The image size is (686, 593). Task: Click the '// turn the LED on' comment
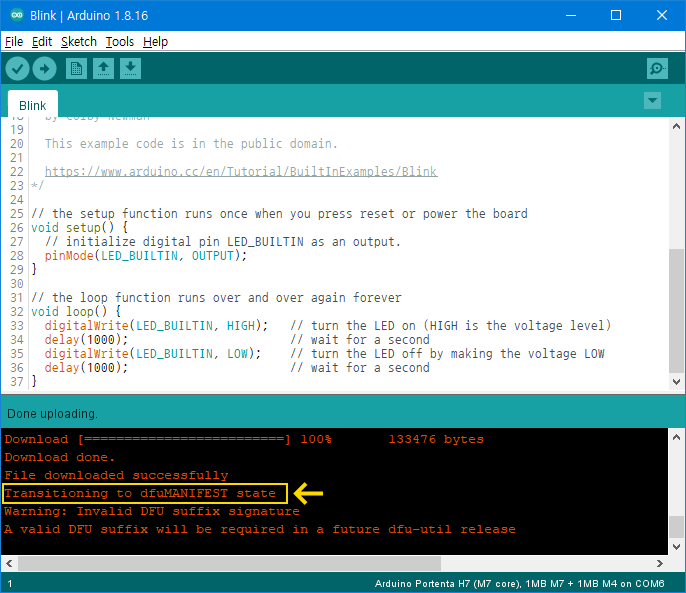450,326
